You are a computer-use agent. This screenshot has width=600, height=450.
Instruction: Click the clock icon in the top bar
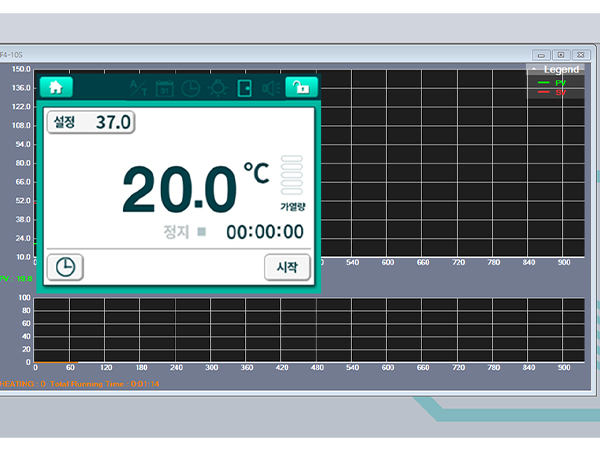pyautogui.click(x=191, y=88)
